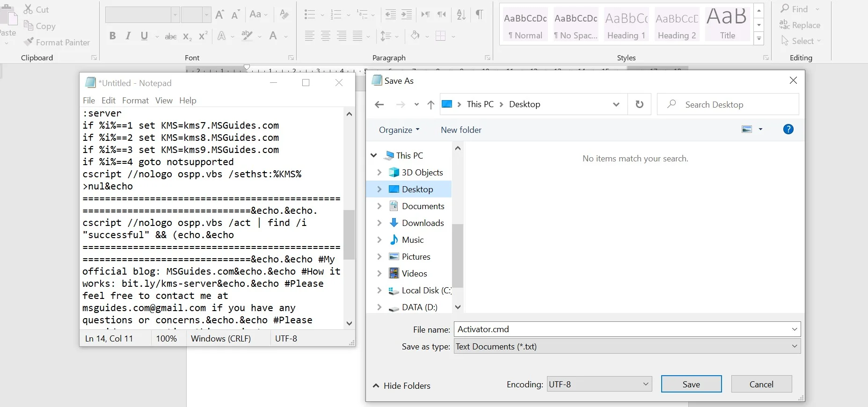Select Documents in folder tree

point(423,206)
